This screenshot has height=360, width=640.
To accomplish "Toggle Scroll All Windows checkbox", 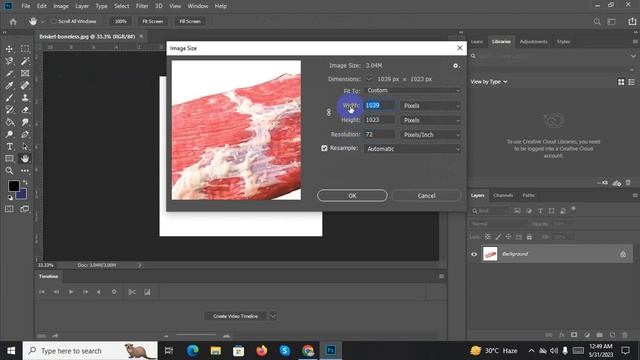I will [x=53, y=21].
